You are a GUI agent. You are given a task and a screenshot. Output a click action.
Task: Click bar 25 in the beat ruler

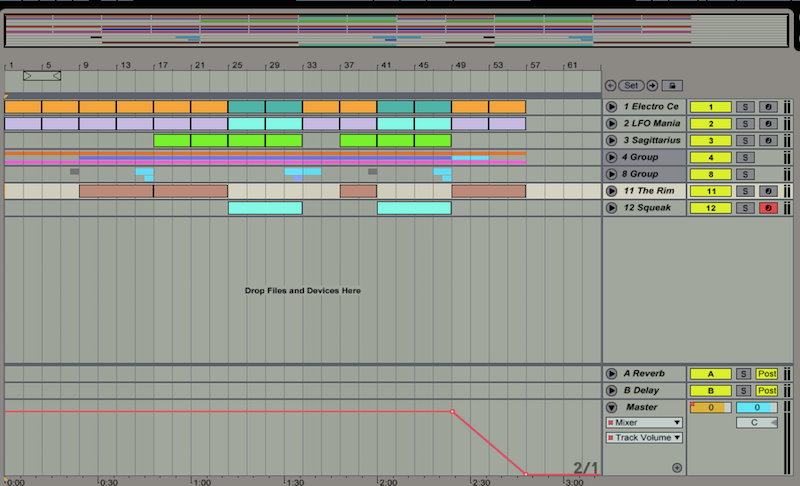[237, 65]
